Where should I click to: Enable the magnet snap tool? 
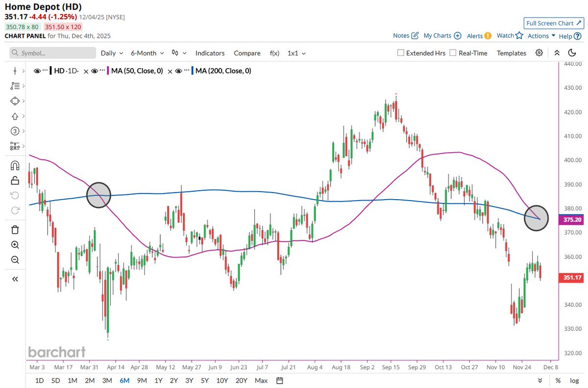[15, 165]
